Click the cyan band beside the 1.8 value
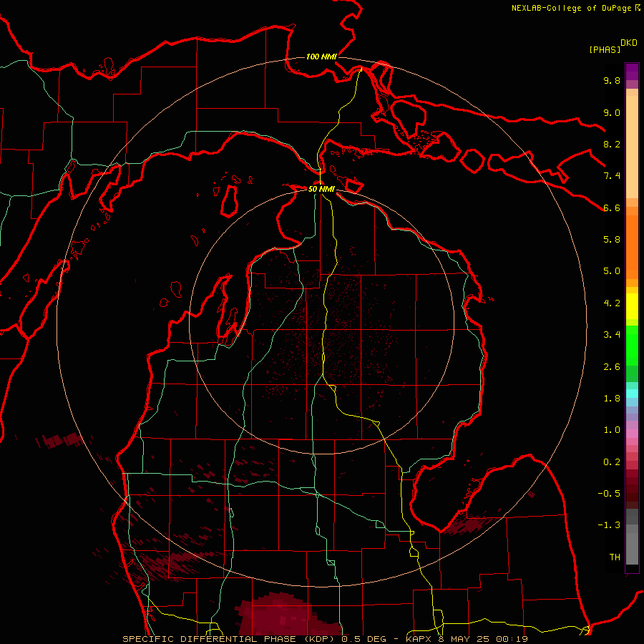This screenshot has width=644, height=644. coord(632,394)
